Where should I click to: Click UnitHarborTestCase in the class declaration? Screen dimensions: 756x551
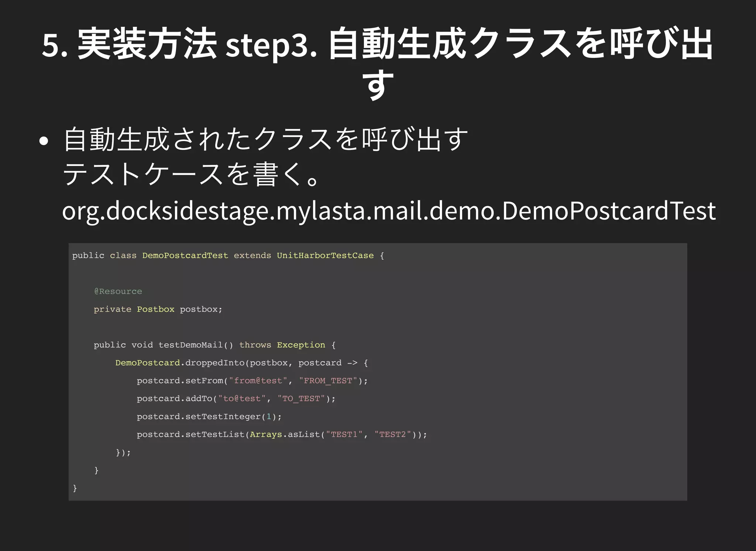(325, 256)
